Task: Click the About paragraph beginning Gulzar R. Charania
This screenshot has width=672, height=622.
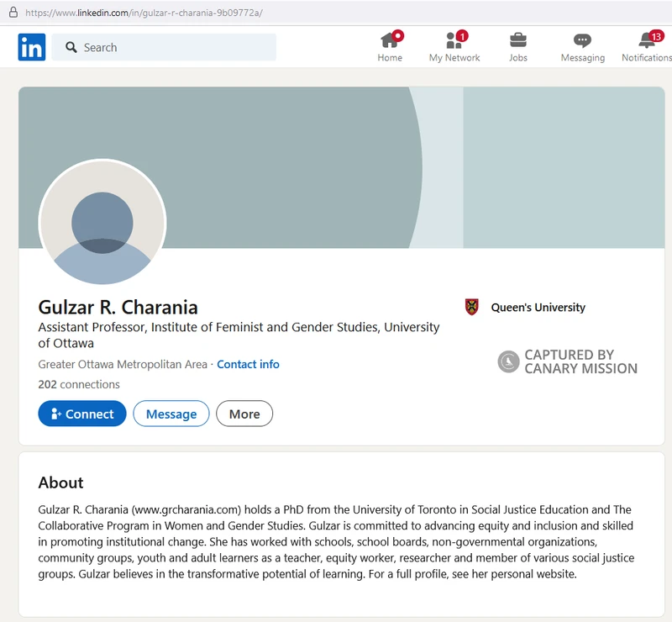Action: click(x=337, y=542)
